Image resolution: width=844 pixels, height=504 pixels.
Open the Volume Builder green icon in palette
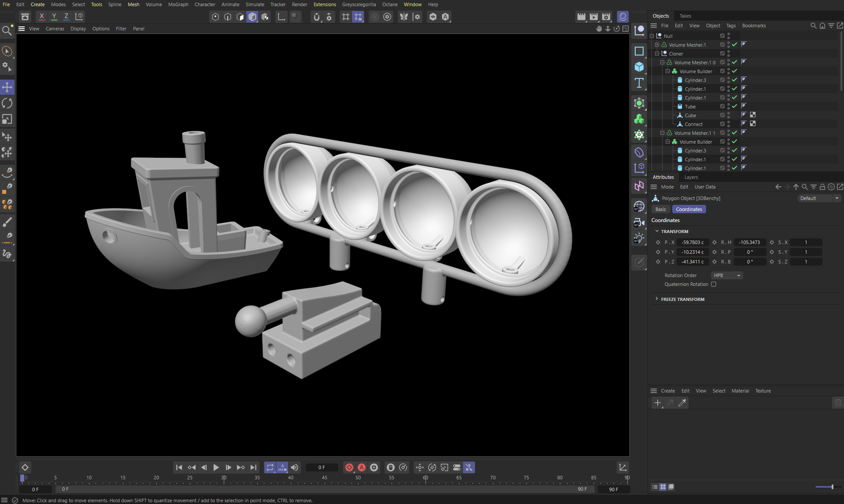click(639, 119)
